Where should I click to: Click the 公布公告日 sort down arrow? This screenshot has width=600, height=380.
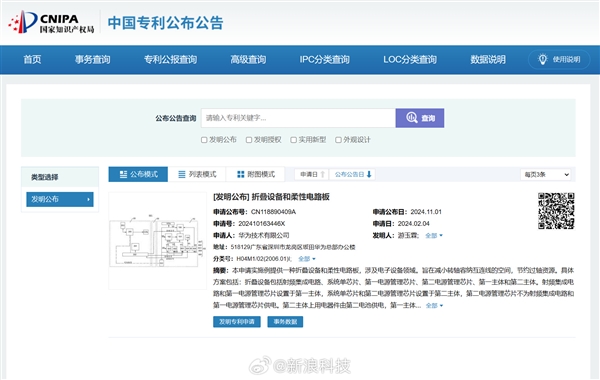[369, 175]
